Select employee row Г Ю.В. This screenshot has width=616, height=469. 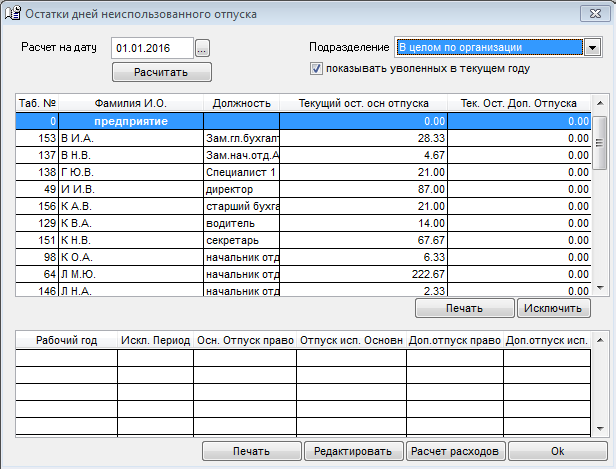[303, 172]
